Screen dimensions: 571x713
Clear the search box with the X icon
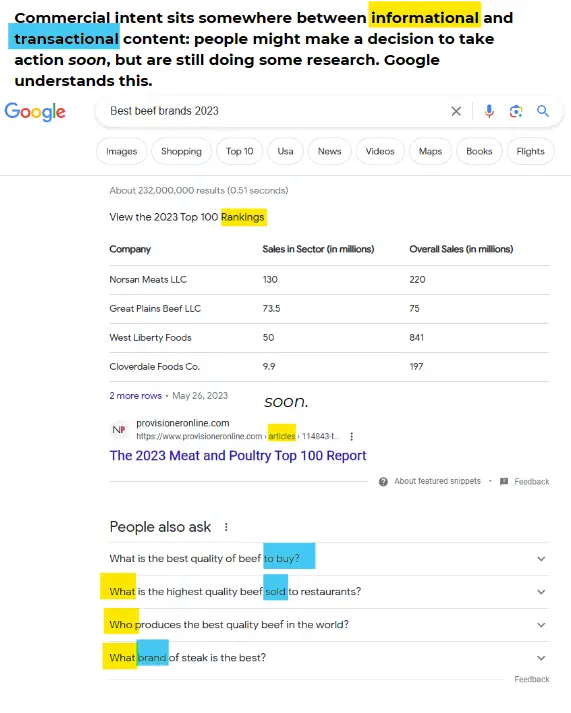[x=456, y=111]
